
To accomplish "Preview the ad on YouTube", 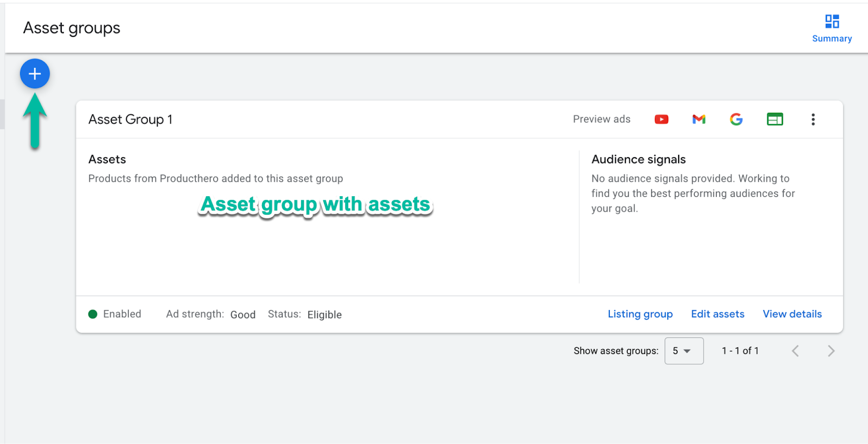I will [x=661, y=119].
